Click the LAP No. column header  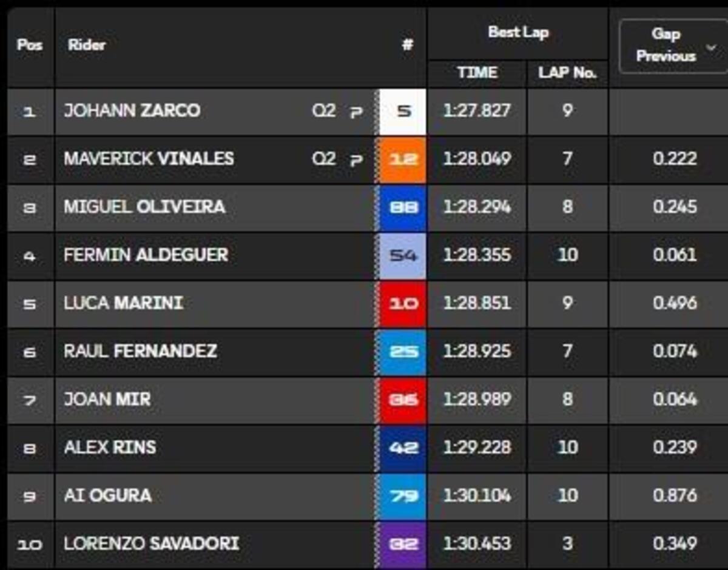[567, 73]
